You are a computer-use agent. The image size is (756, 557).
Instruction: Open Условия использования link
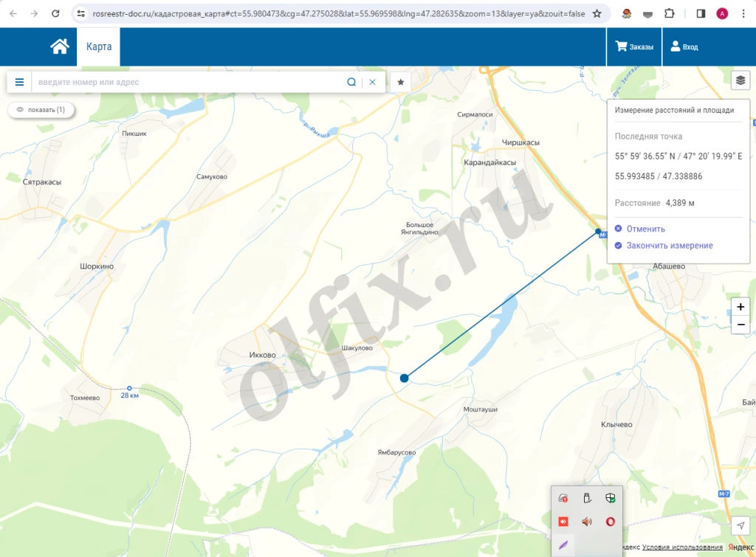pos(682,547)
